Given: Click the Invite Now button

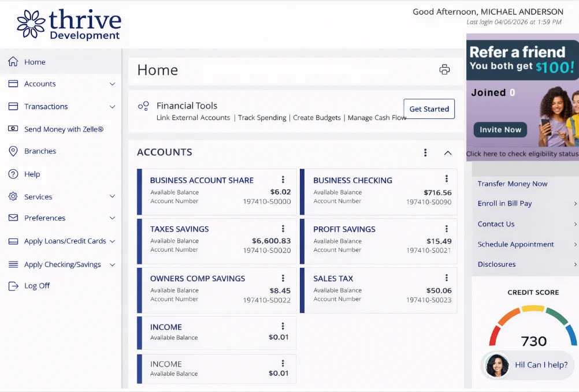Looking at the screenshot, I should [x=500, y=130].
